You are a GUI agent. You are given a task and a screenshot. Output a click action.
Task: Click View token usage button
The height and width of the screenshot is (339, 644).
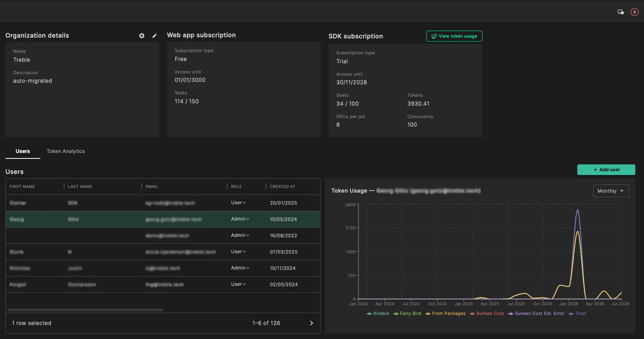pyautogui.click(x=454, y=36)
